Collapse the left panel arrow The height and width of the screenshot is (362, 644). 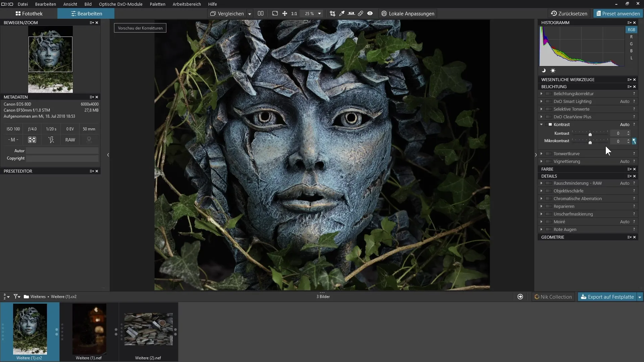(x=108, y=155)
